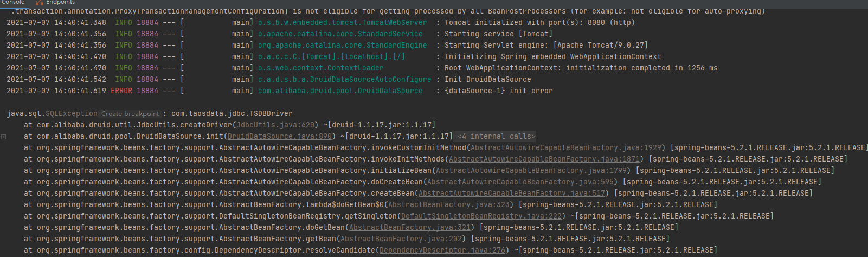Click logger name c.a.d.s.b.a.DruidDataSourceAutoConfigure
The width and height of the screenshot is (868, 257).
coord(344,80)
